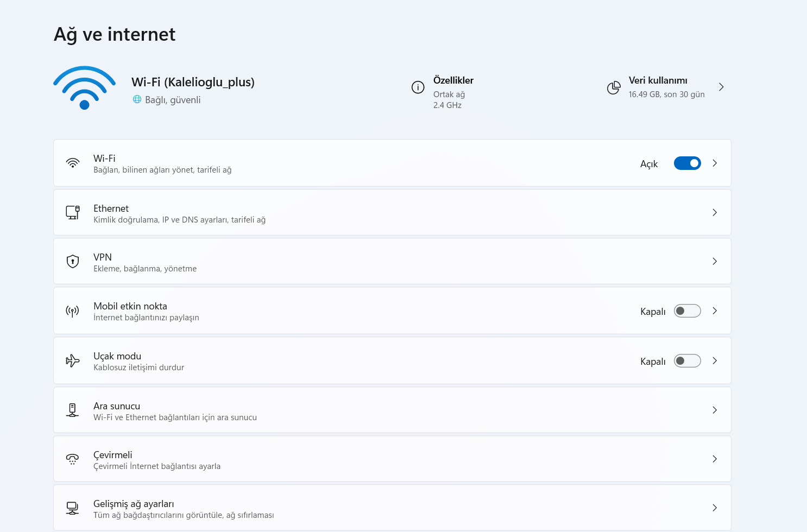
Task: Click the Çevirmeli row title
Action: [113, 455]
